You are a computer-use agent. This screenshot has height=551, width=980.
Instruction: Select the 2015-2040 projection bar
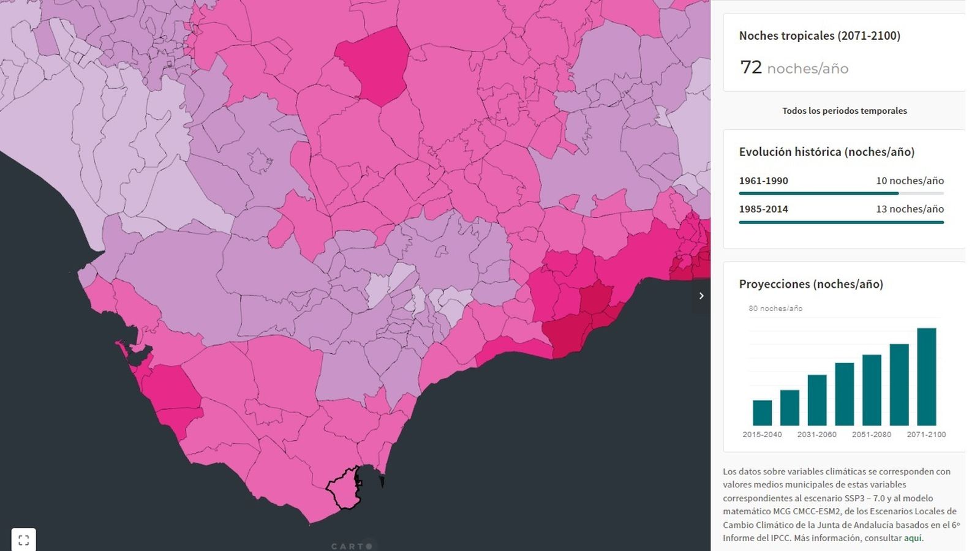762,413
